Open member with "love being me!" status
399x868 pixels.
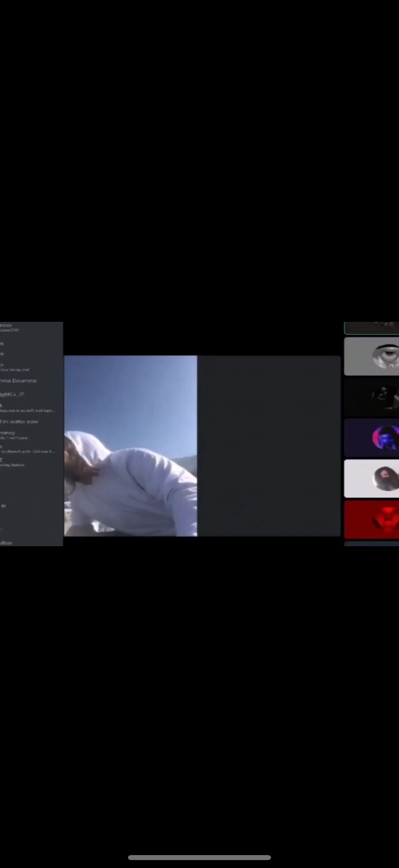point(15,367)
